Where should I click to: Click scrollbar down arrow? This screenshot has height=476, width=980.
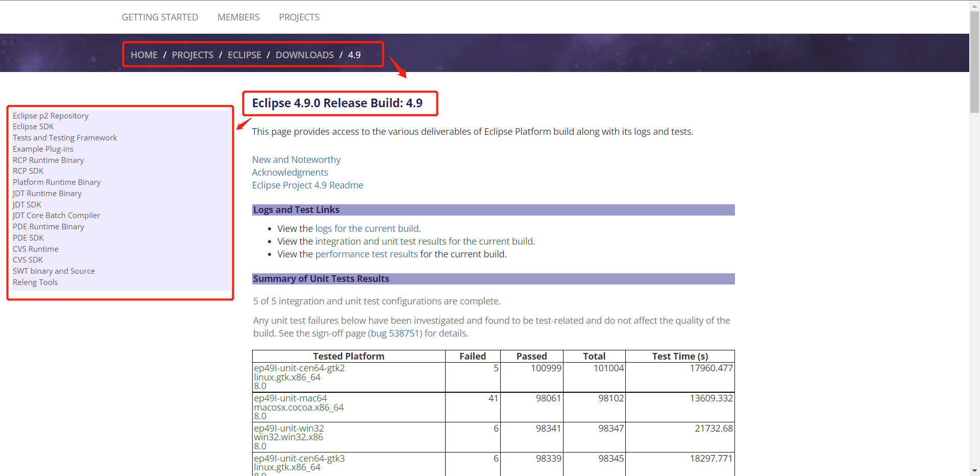click(974, 471)
